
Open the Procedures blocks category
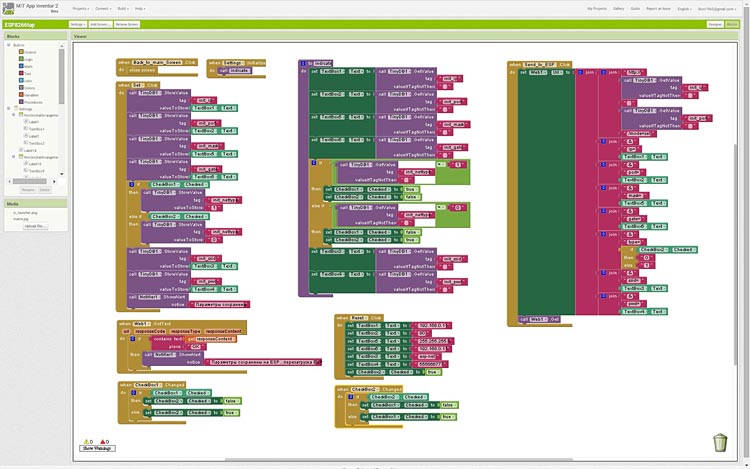[x=33, y=102]
